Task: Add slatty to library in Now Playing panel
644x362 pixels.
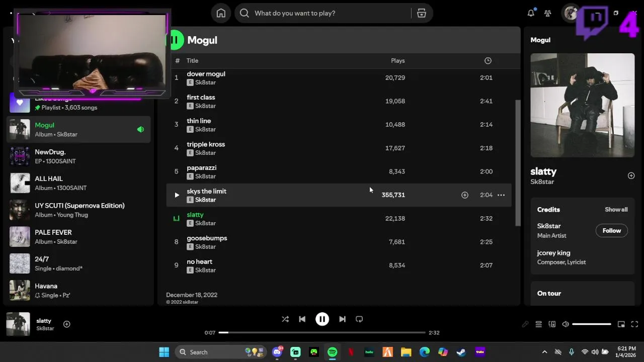Action: (x=631, y=175)
